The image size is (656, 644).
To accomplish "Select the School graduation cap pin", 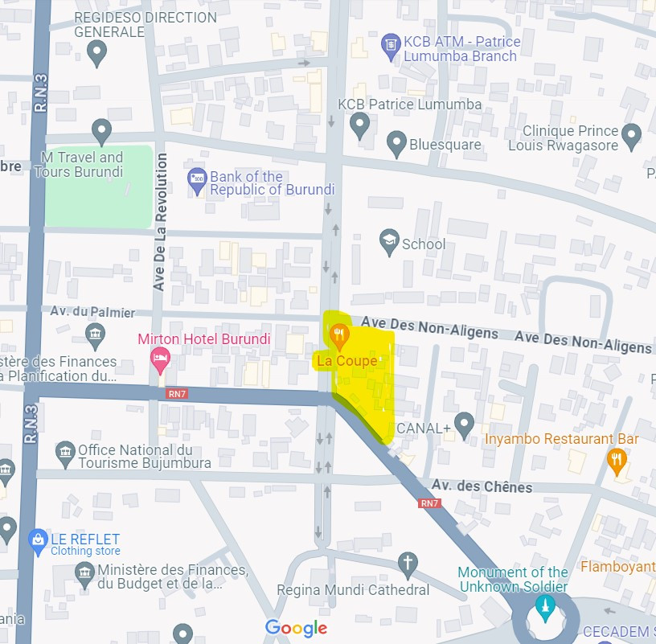I will point(389,242).
